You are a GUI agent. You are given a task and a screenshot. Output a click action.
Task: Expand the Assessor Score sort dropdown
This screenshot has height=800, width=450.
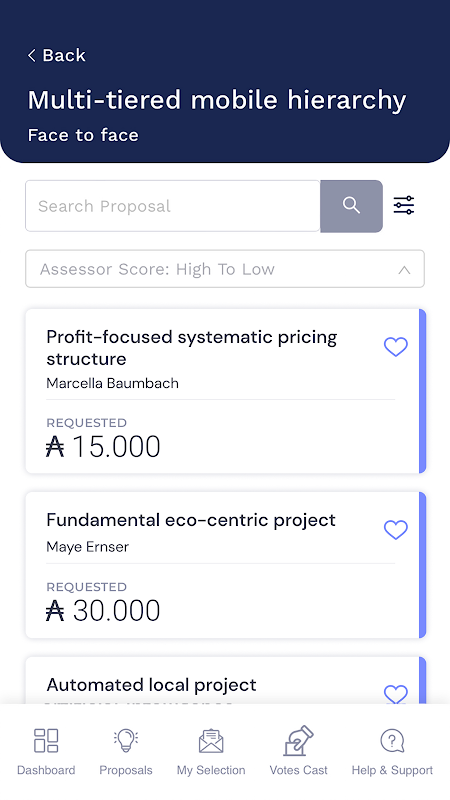[225, 269]
